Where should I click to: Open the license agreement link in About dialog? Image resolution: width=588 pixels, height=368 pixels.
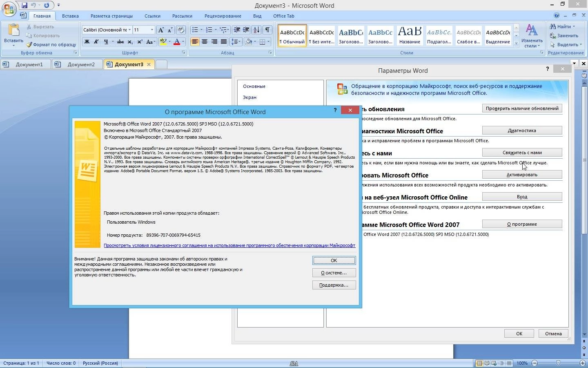click(229, 245)
